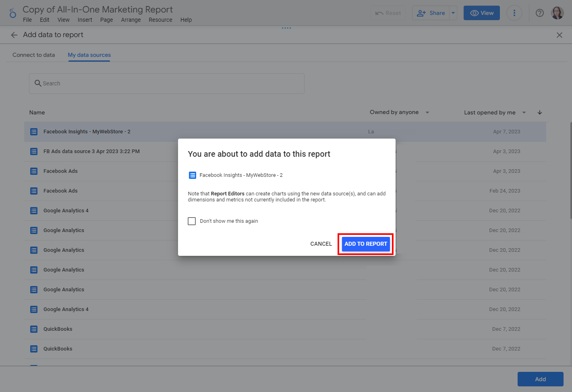
Task: Cancel adding the data source
Action: coord(321,244)
